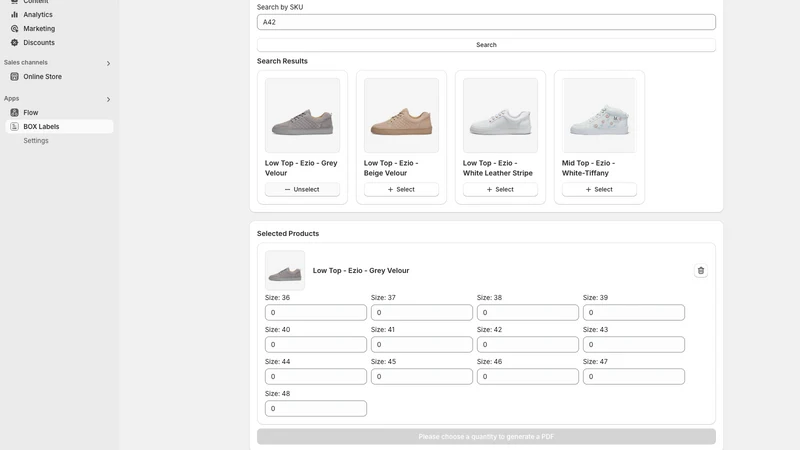Expand the Apps section chevron
Viewport: 800px width, 450px height.
pos(108,99)
